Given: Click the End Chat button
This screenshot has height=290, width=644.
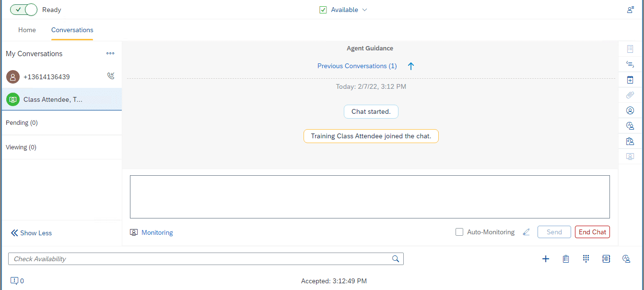Looking at the screenshot, I should click(x=592, y=232).
